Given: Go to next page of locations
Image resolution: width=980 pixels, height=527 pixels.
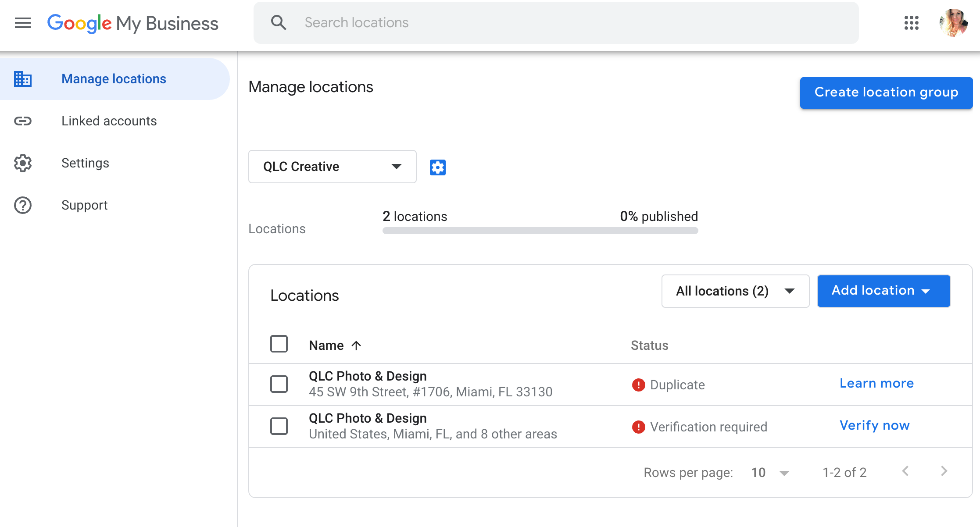Looking at the screenshot, I should pyautogui.click(x=944, y=471).
